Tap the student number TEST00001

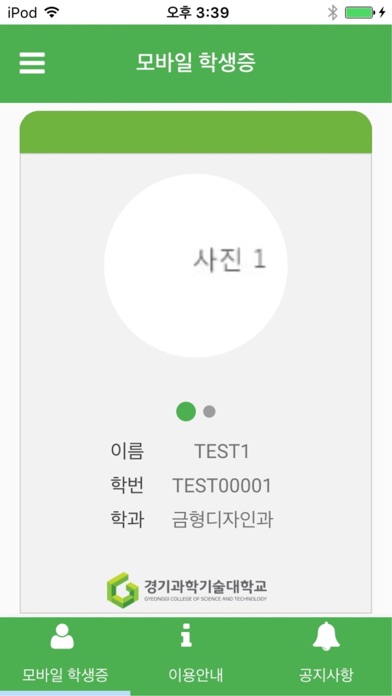tap(222, 486)
